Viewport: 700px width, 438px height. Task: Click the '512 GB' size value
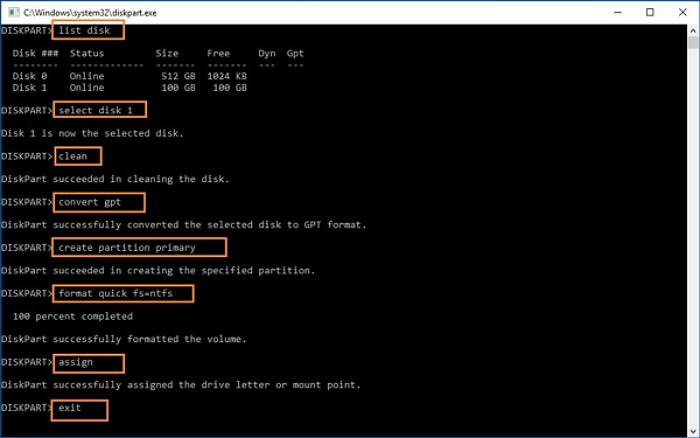pos(178,76)
